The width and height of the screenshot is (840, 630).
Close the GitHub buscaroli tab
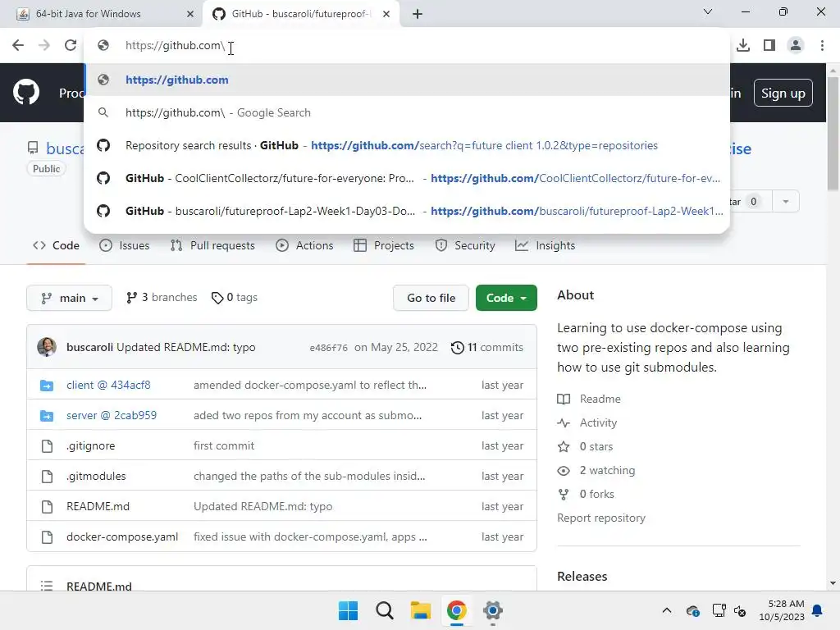(386, 14)
